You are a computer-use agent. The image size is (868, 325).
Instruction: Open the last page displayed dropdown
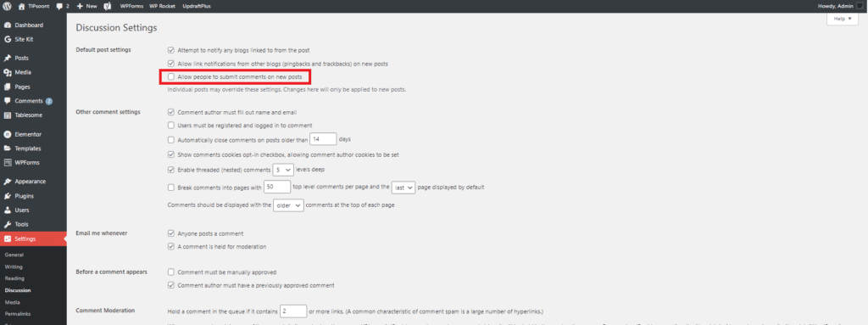click(403, 188)
